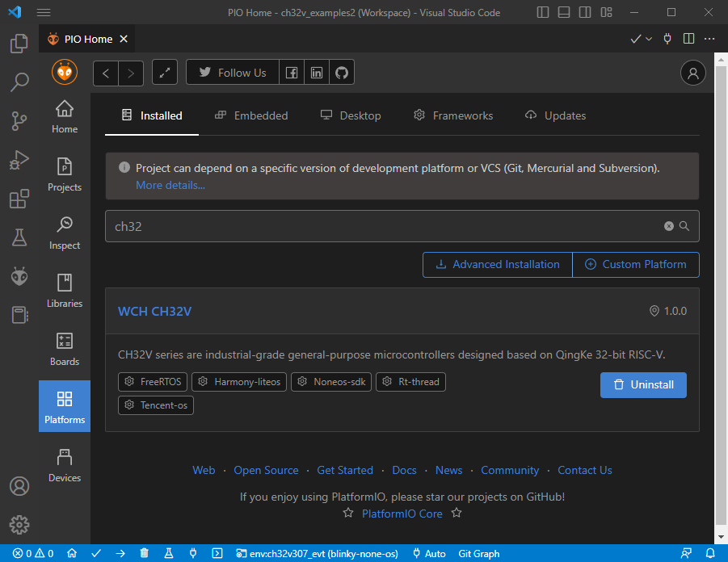The image size is (728, 562).
Task: Switch to the Installed tab
Action: click(152, 115)
